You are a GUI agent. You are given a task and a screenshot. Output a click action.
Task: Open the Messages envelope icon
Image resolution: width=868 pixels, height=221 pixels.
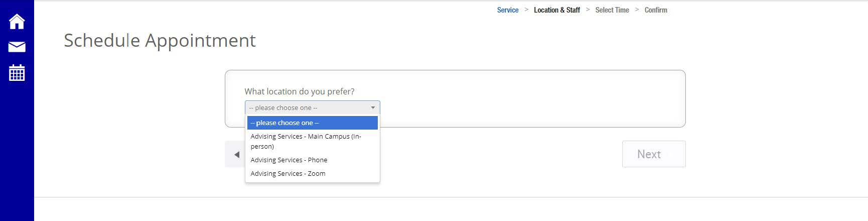(17, 47)
